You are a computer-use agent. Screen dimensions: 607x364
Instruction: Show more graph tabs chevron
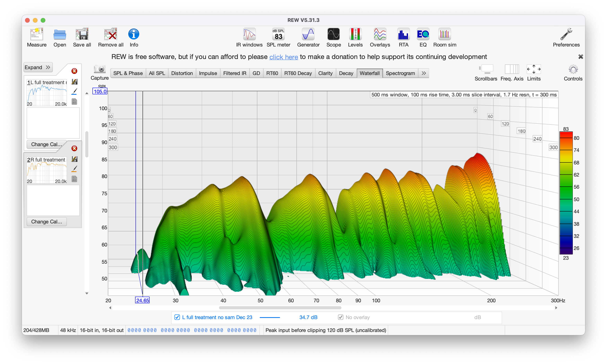pos(424,73)
